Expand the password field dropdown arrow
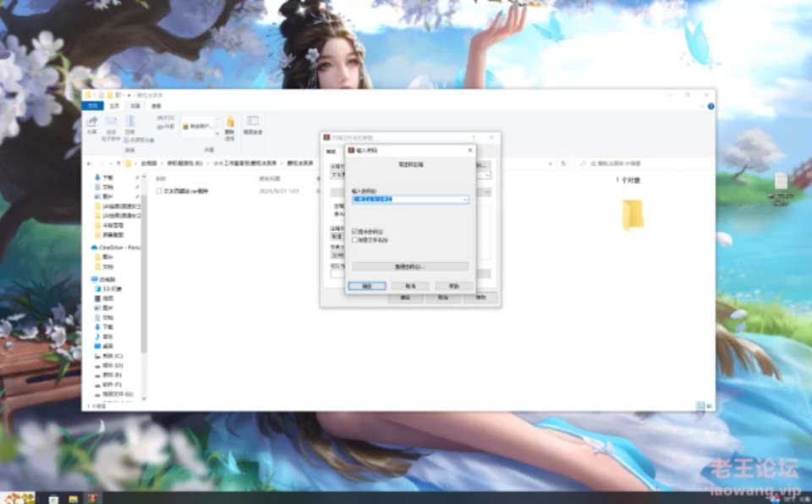The height and width of the screenshot is (504, 812). click(465, 200)
